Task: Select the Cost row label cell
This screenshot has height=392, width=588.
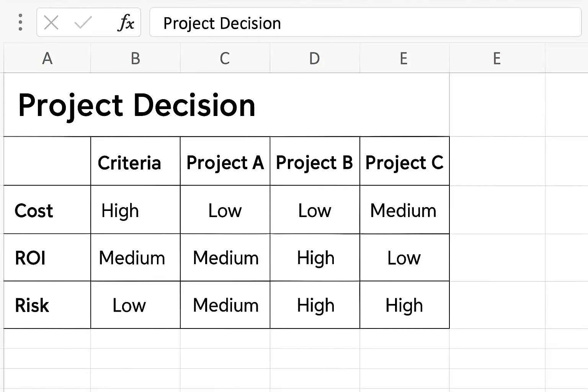Action: coord(47,210)
